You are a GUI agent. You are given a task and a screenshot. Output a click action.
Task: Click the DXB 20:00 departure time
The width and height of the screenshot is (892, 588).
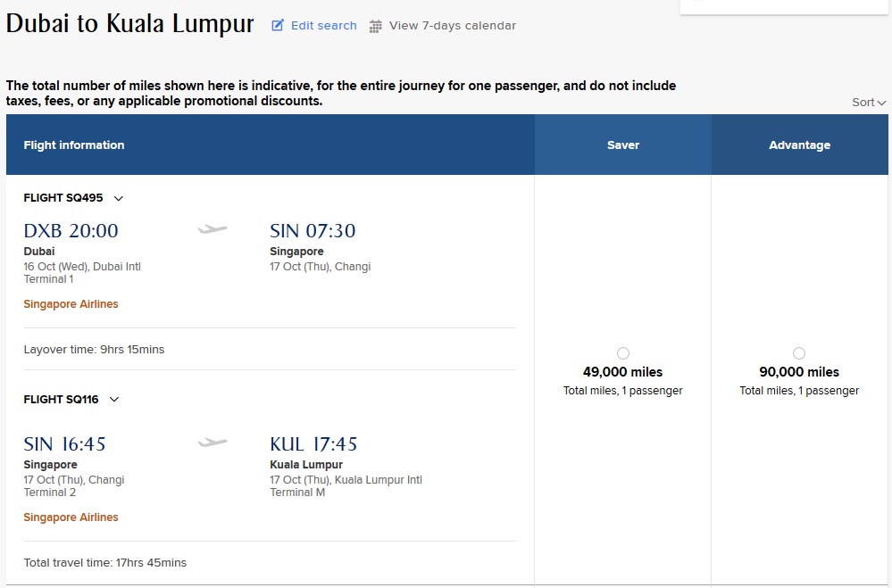click(x=71, y=231)
